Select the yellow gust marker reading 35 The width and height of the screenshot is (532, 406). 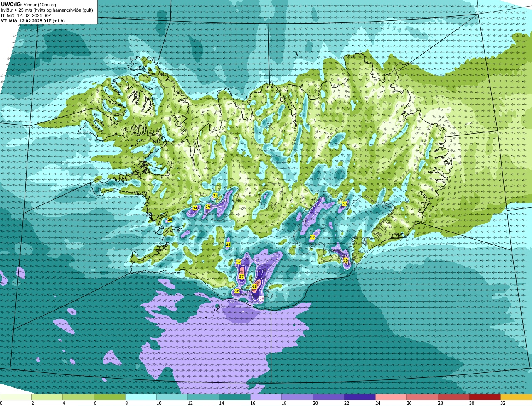coord(346,260)
